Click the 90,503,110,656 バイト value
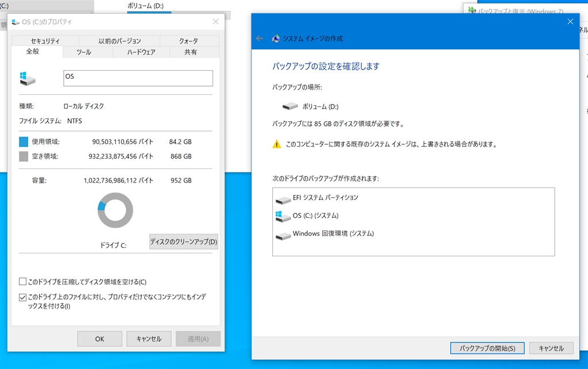This screenshot has width=588, height=369. (123, 141)
